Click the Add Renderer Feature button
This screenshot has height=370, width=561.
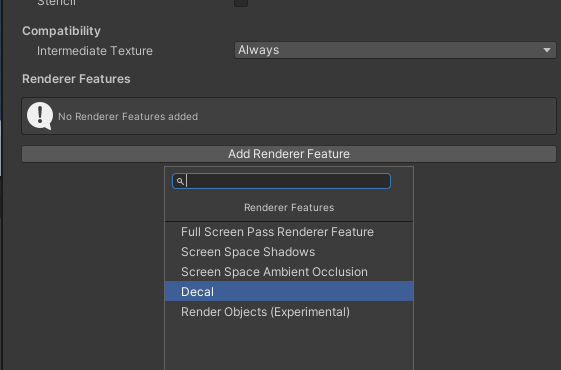coord(289,154)
